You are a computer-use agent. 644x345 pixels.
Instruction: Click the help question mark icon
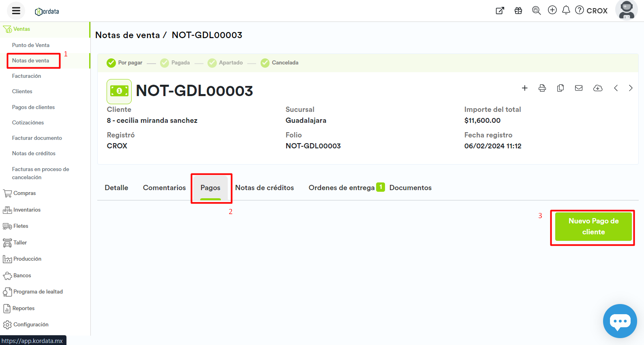tap(580, 10)
